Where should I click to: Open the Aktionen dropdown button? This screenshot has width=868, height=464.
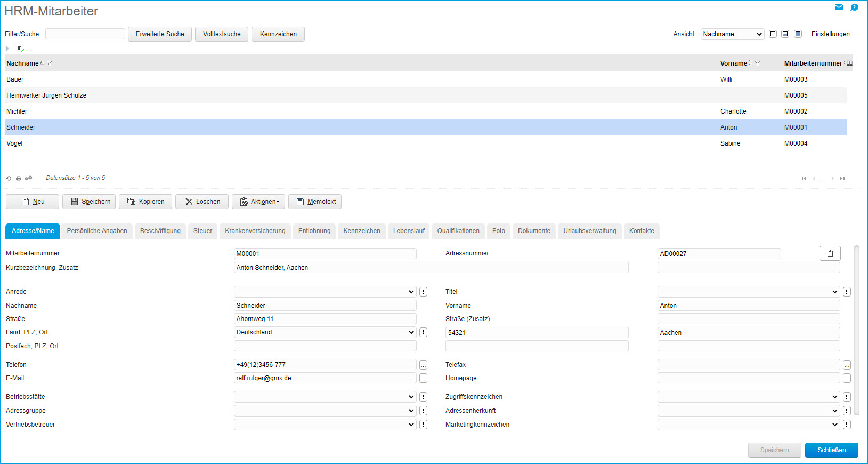pyautogui.click(x=258, y=202)
